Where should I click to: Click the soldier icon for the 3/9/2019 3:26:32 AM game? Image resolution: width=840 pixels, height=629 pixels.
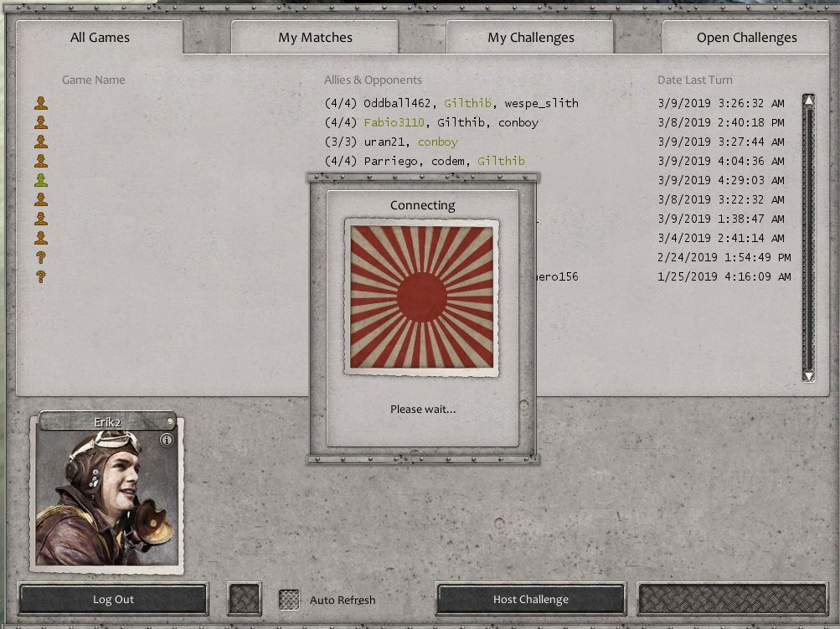[x=41, y=103]
